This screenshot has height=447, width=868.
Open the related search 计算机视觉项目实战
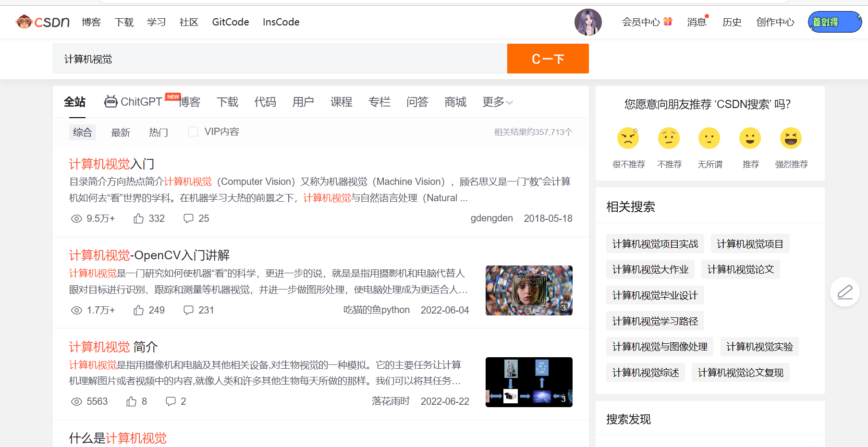click(x=655, y=244)
